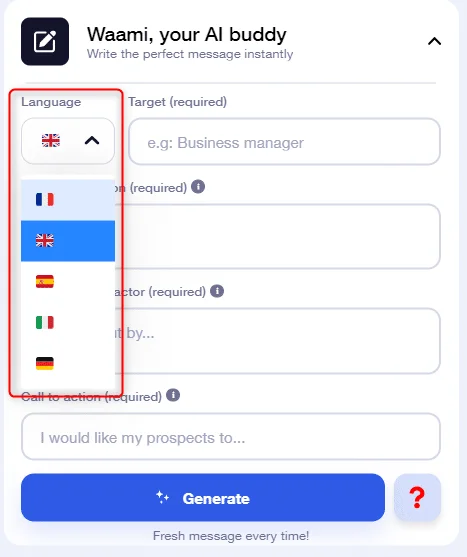Open the Language flag dropdown
This screenshot has width=467, height=557.
(68, 141)
